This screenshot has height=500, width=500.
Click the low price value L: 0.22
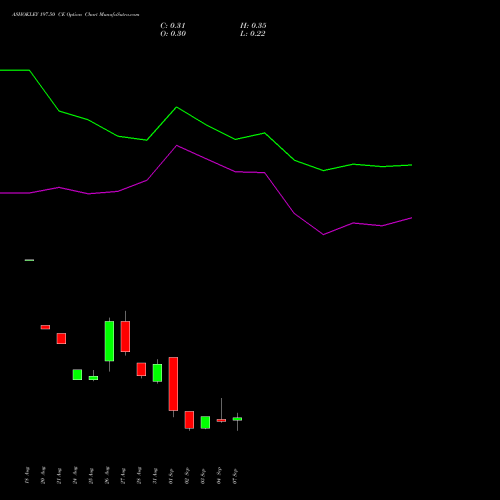(253, 34)
